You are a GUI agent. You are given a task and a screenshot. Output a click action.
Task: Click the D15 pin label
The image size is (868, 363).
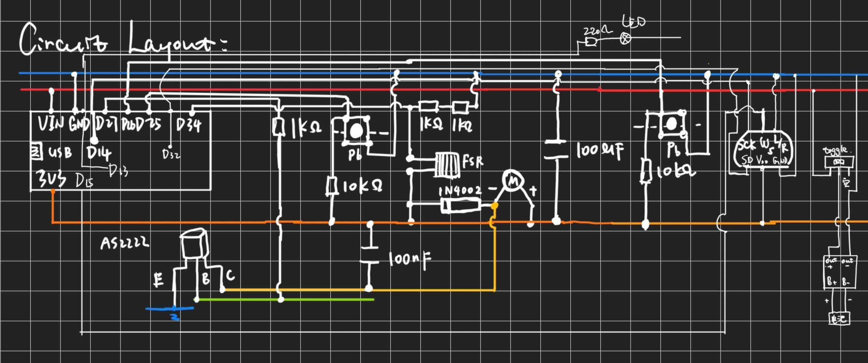pyautogui.click(x=84, y=181)
